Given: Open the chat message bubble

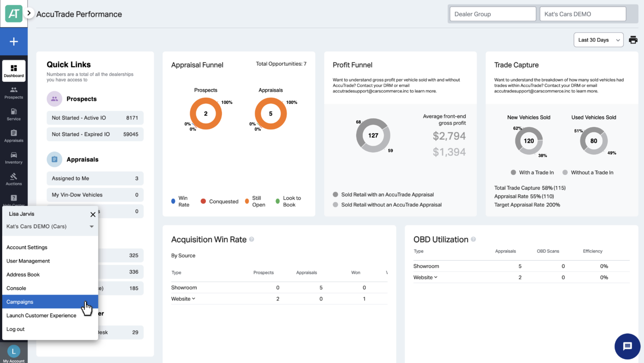Looking at the screenshot, I should pos(627,346).
